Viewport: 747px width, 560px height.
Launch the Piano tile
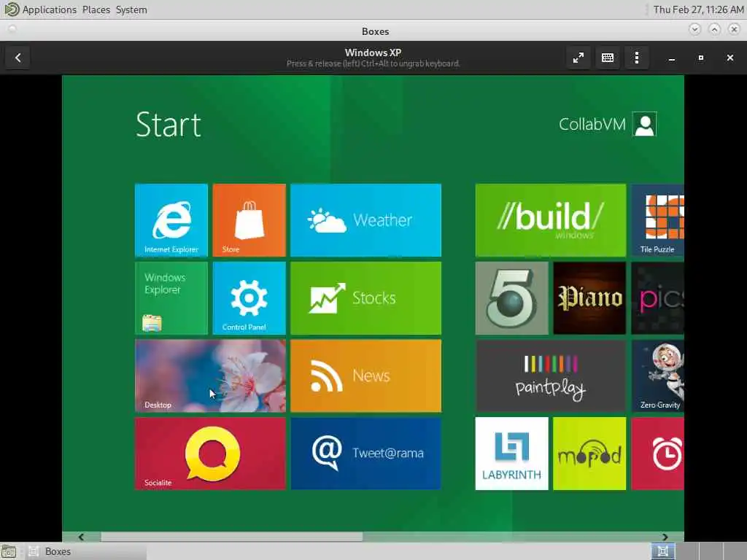click(589, 298)
